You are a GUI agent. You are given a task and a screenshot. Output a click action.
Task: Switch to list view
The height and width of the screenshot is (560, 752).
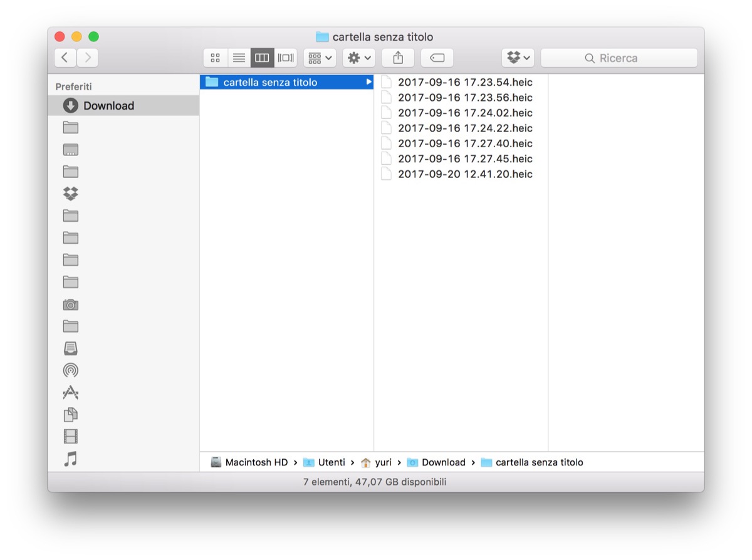(x=239, y=58)
